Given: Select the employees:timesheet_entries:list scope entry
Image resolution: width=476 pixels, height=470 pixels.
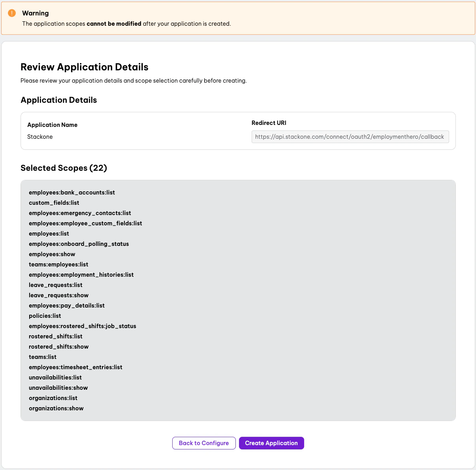Looking at the screenshot, I should (x=75, y=367).
